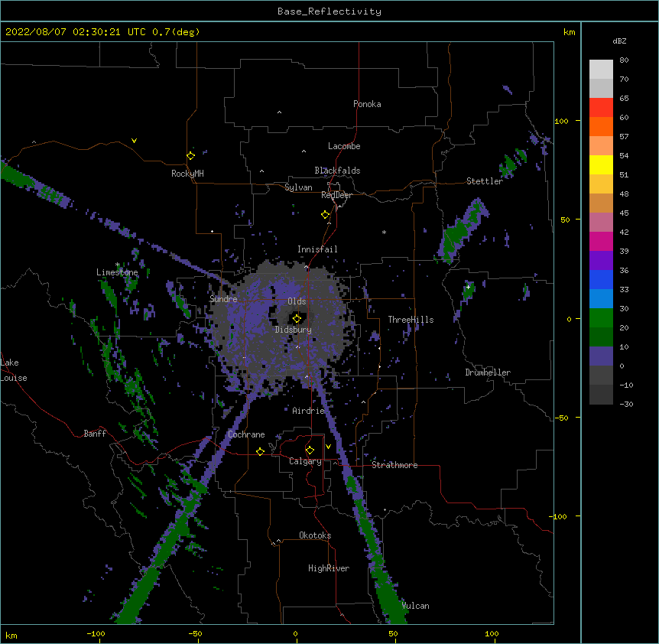This screenshot has height=644, width=659.
Task: Click the Banff label
Action: pyautogui.click(x=95, y=434)
